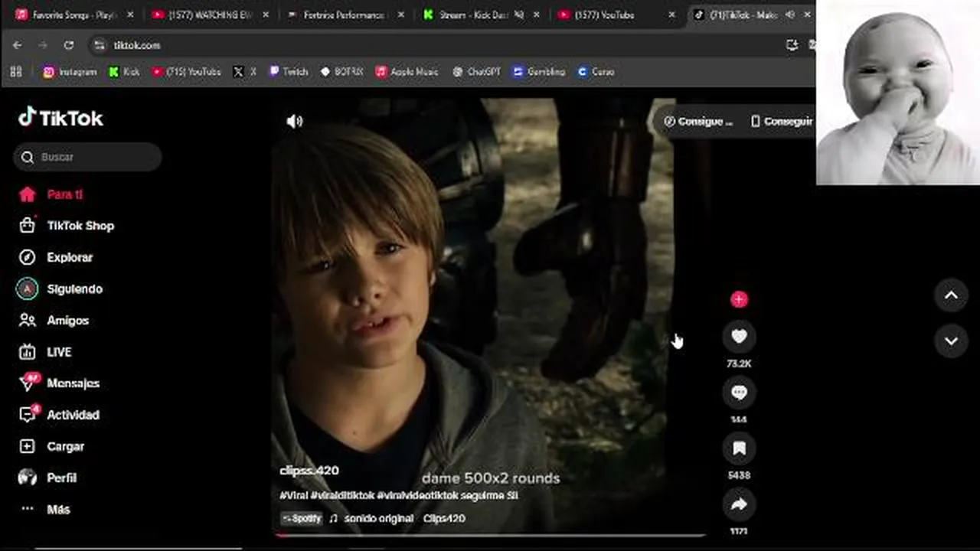Click the Buscar search field
The height and width of the screenshot is (551, 980).
[x=87, y=157]
